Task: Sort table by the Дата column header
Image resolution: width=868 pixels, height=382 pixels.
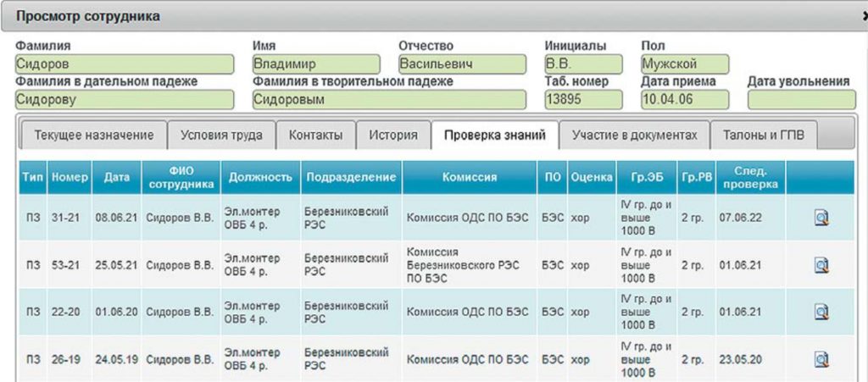Action: tap(116, 178)
